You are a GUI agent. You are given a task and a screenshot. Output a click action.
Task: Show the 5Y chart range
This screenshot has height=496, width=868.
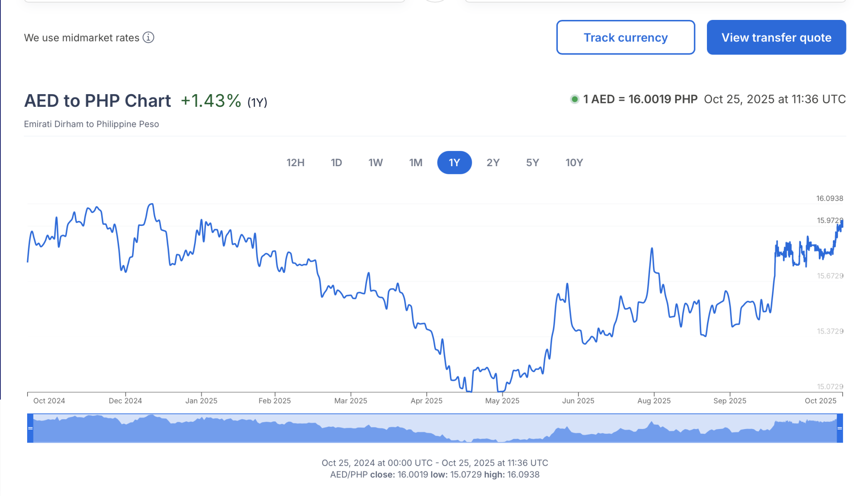[x=532, y=163]
